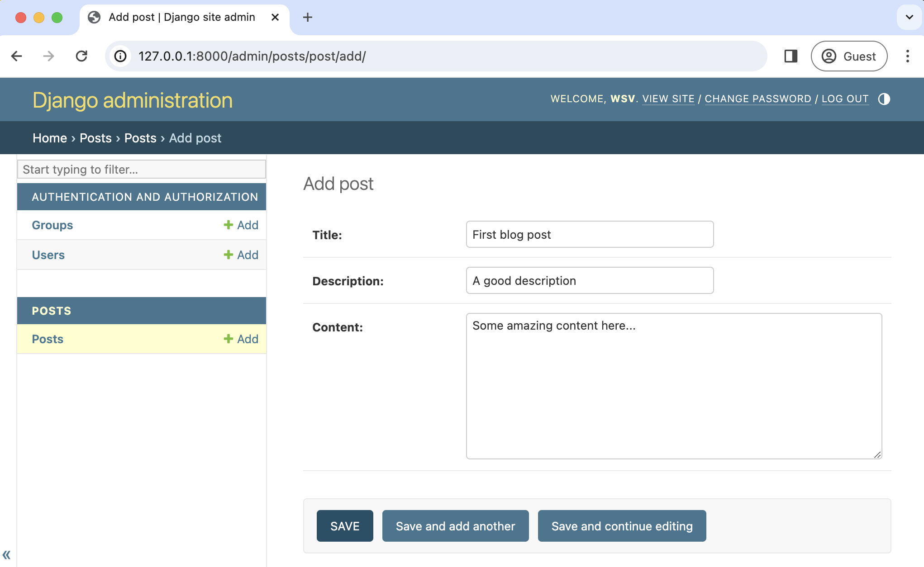Click the back navigation arrow icon

pyautogui.click(x=17, y=56)
